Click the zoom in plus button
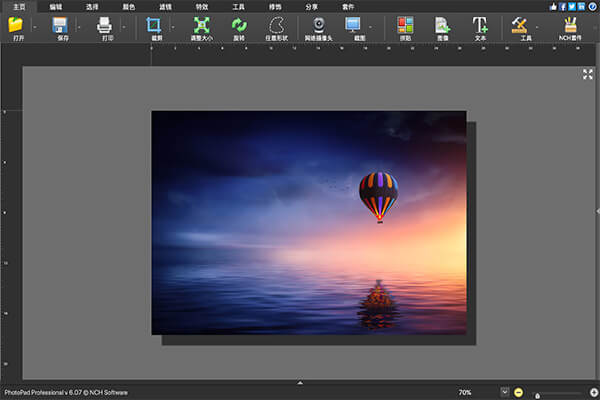 (594, 392)
